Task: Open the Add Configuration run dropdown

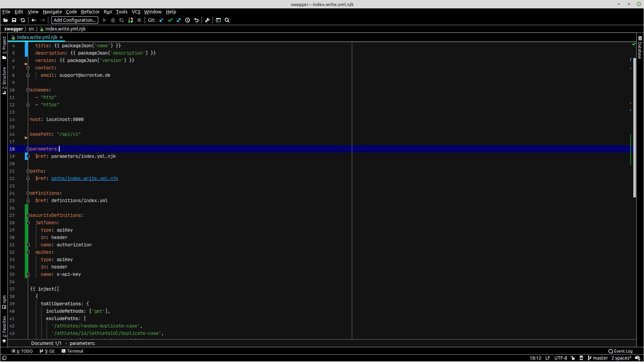Action: [x=74, y=20]
